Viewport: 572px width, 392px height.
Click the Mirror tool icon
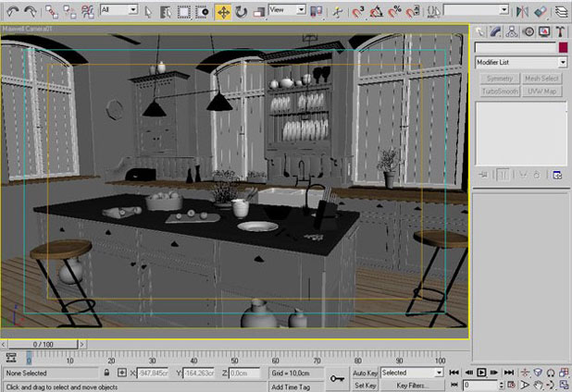click(522, 12)
